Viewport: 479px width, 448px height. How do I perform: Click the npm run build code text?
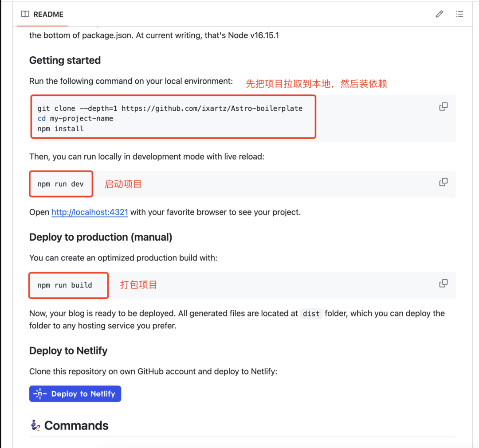click(x=65, y=285)
